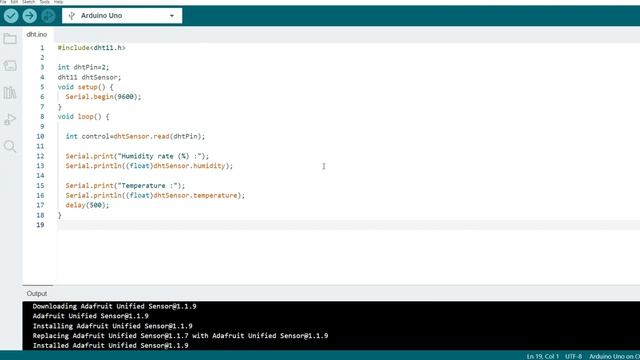
Task: Place cursor on "int dhtPin=2;" line
Action: pos(83,67)
